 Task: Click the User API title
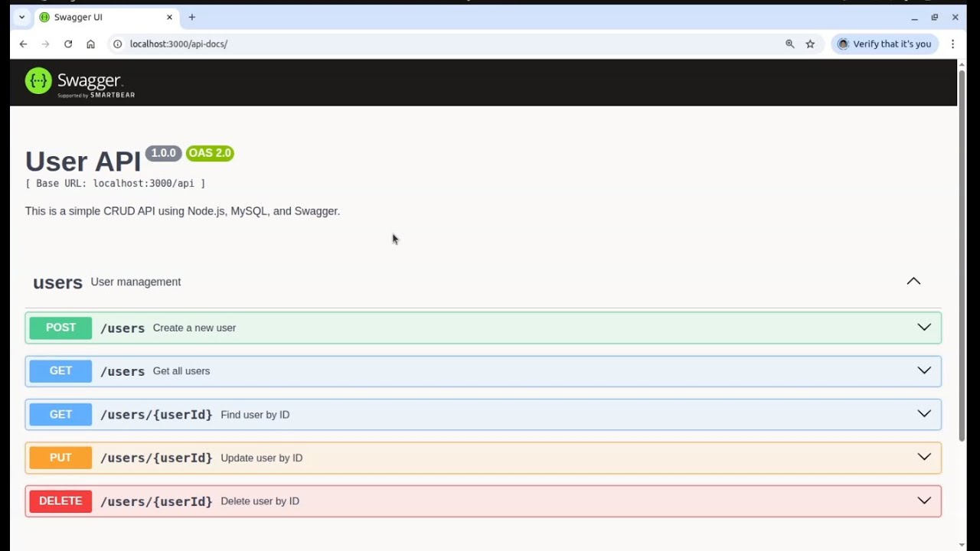(83, 161)
